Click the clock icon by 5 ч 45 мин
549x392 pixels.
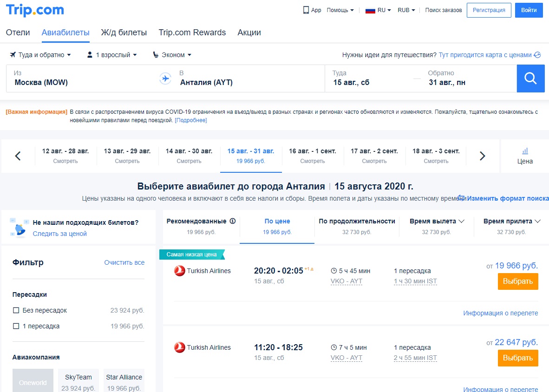(333, 271)
